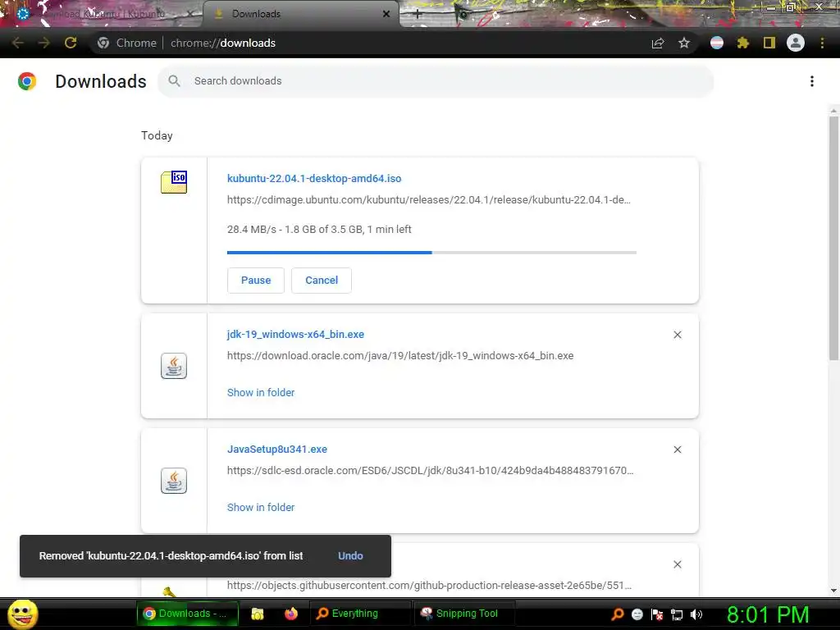Bookmark this page with the star icon

coord(684,43)
